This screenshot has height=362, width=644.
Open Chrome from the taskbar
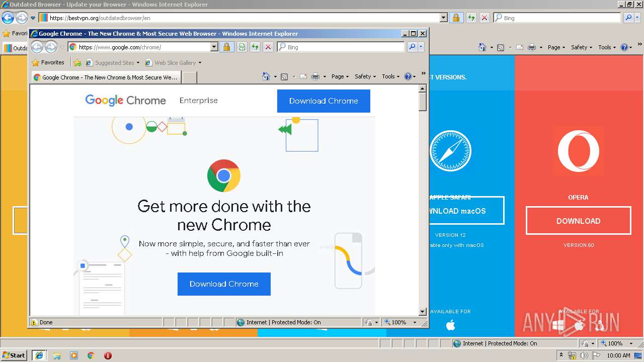pyautogui.click(x=91, y=355)
